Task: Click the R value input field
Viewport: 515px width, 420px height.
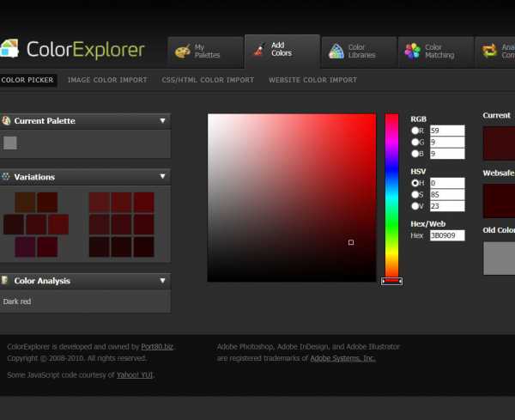Action: click(x=447, y=131)
